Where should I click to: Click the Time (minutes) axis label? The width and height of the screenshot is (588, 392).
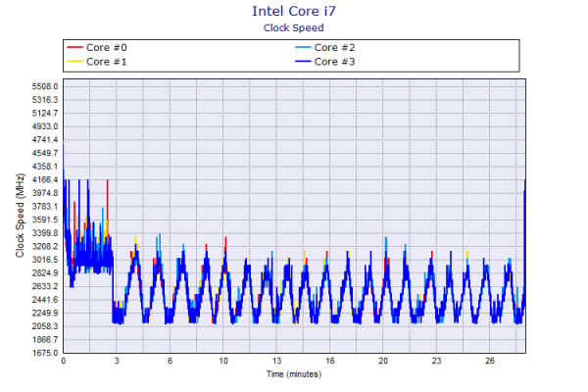coord(294,374)
